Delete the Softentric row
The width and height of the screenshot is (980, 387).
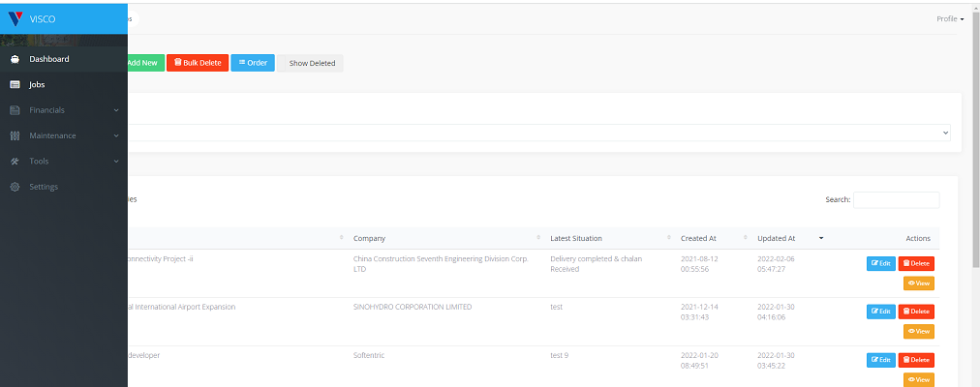916,360
